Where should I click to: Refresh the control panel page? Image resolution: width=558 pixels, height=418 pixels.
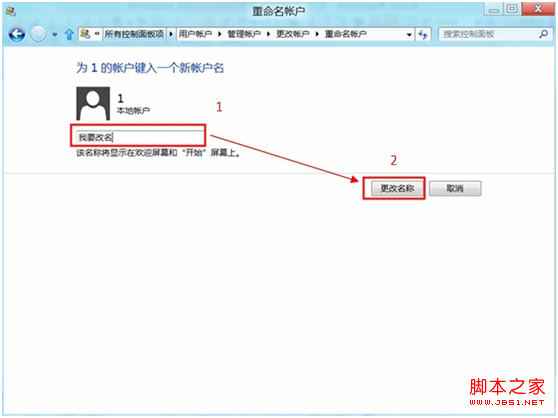point(423,35)
